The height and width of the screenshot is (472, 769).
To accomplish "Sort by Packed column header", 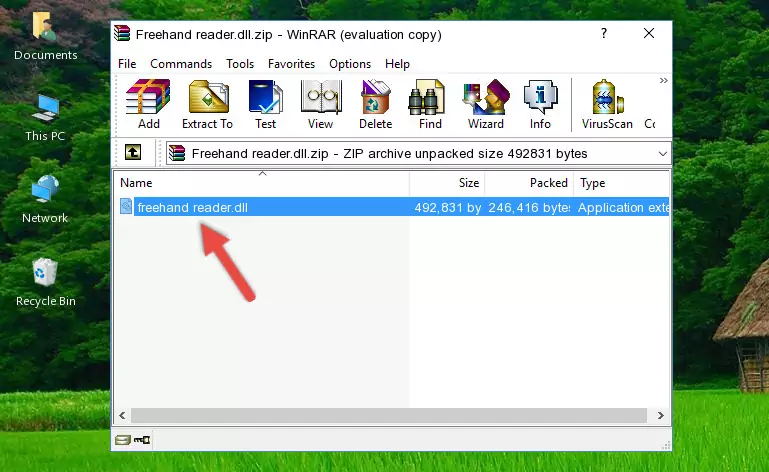I will (529, 183).
